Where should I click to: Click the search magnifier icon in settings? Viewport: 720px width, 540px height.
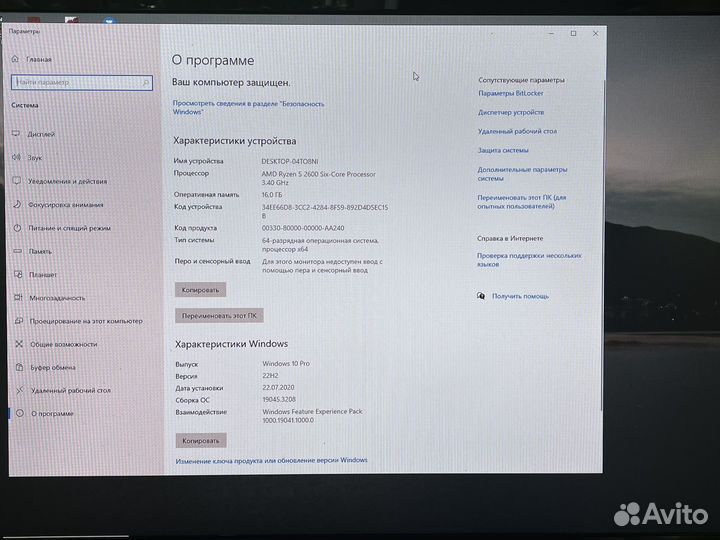pyautogui.click(x=146, y=83)
